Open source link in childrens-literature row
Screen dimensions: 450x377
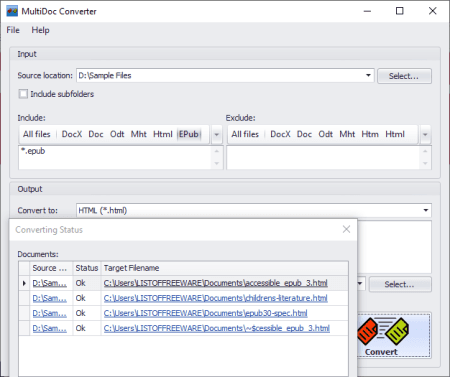tap(50, 298)
